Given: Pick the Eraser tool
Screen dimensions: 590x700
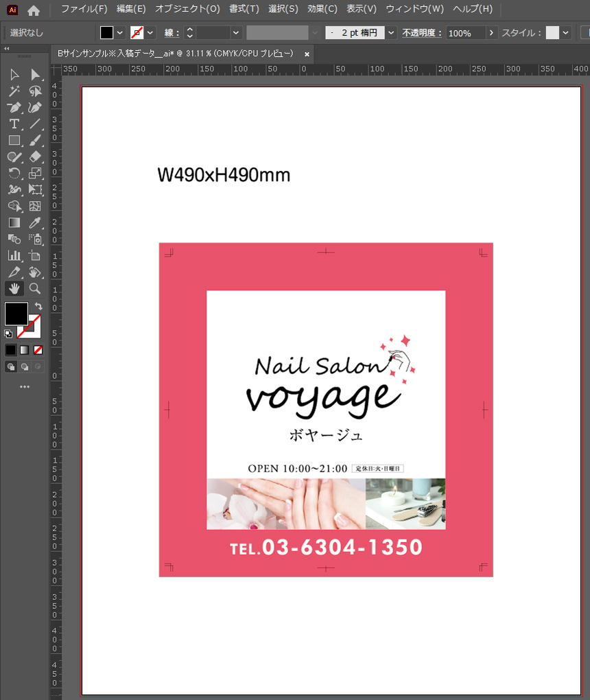Looking at the screenshot, I should pos(36,157).
